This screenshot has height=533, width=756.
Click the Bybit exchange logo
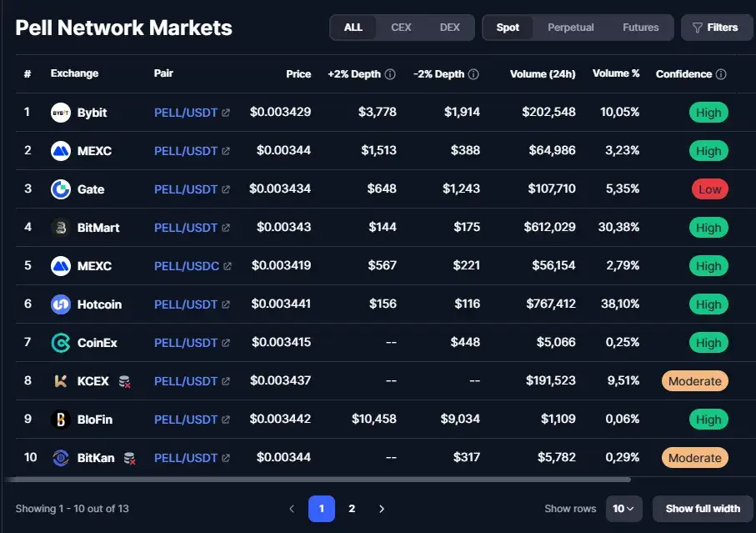click(61, 113)
